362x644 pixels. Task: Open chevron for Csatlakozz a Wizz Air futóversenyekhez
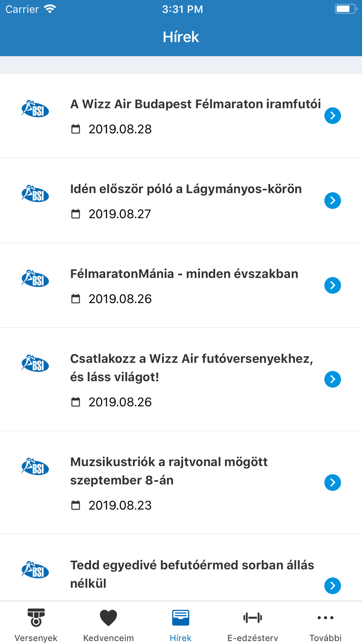333,379
